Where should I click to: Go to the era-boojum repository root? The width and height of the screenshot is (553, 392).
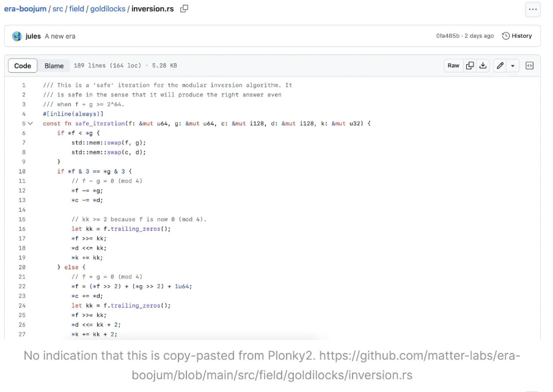[x=25, y=9]
